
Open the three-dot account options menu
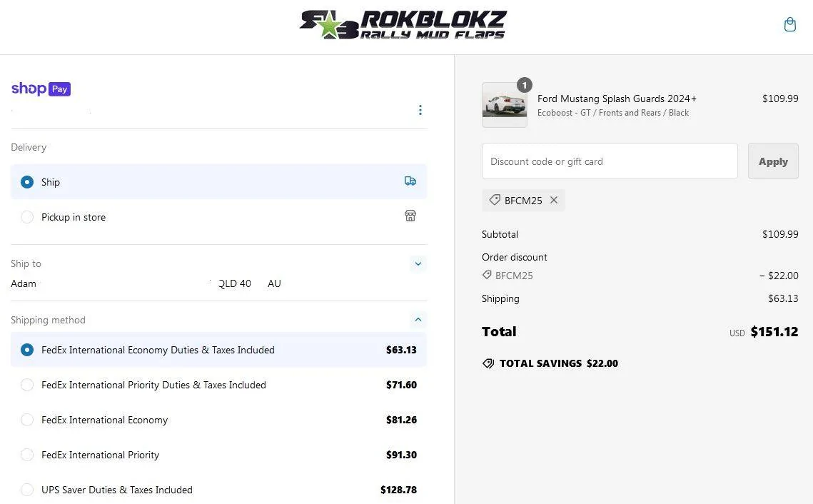tap(420, 110)
